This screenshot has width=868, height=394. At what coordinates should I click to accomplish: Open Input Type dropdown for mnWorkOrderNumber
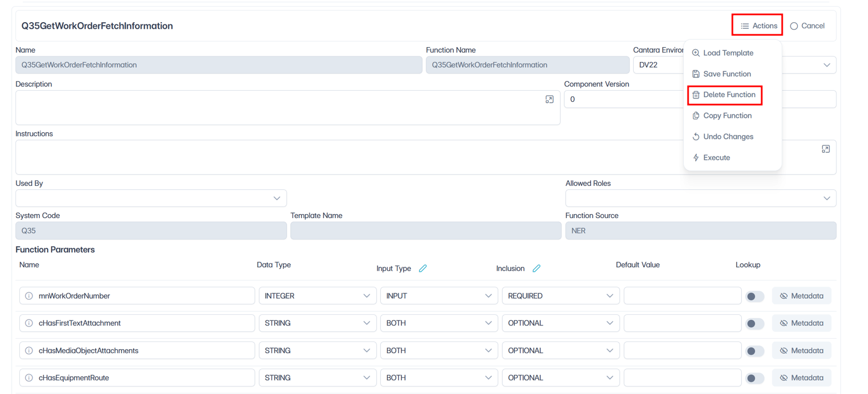tap(439, 296)
